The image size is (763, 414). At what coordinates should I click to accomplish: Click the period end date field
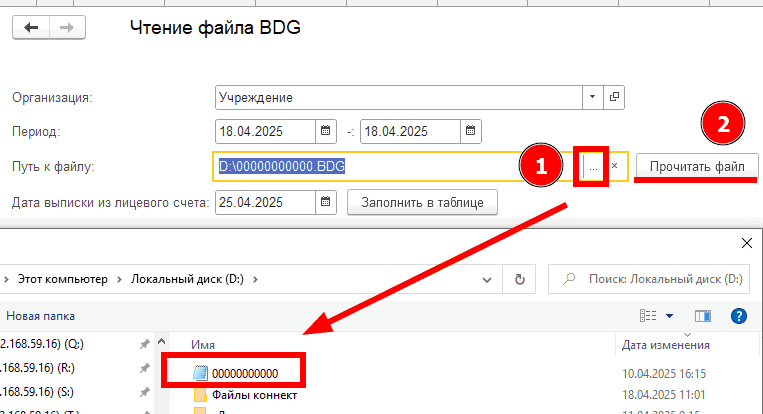click(410, 131)
